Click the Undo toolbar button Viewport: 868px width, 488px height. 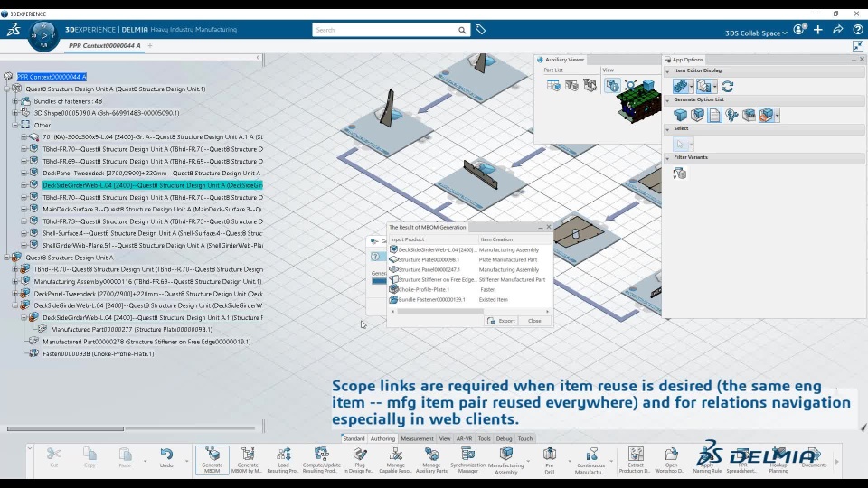(x=166, y=458)
